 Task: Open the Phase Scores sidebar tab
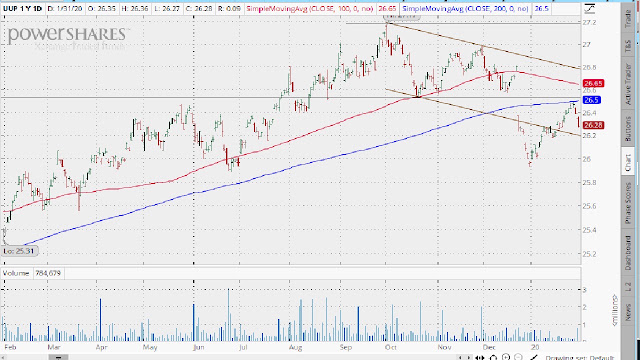628,203
